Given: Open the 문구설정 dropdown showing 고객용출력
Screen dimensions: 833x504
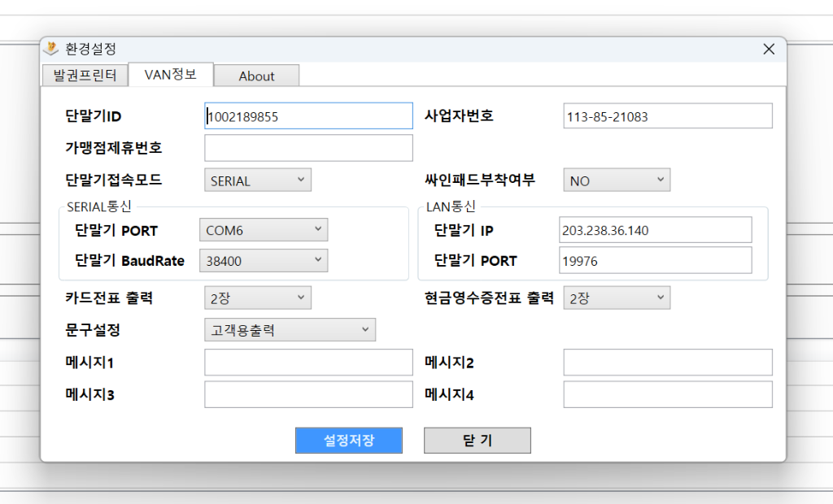Looking at the screenshot, I should (x=290, y=329).
